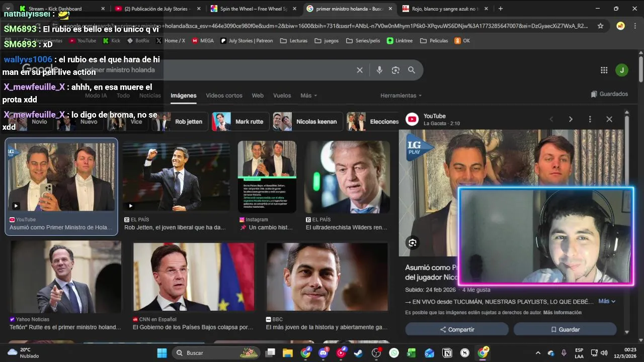Select the Imágenes tab
This screenshot has width=644, height=362.
tap(183, 96)
